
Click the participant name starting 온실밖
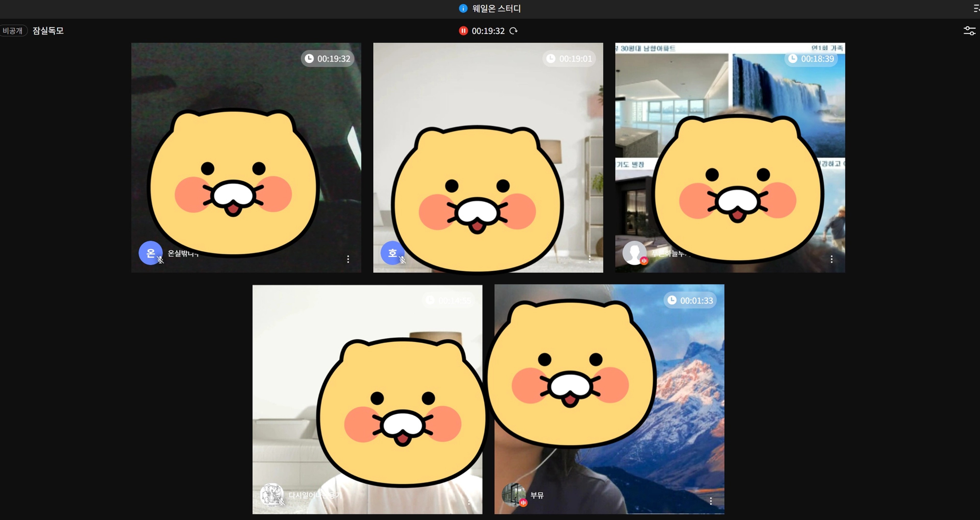tap(183, 253)
